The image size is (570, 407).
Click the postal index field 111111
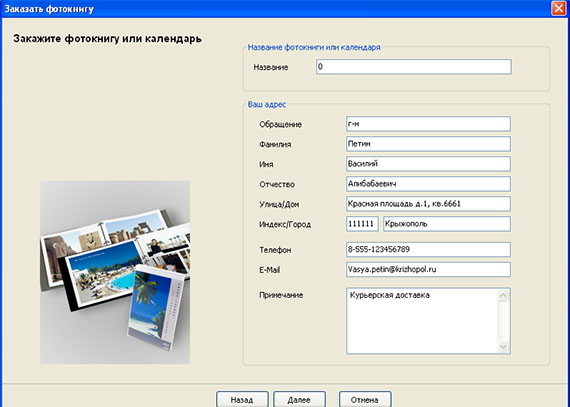click(x=362, y=224)
